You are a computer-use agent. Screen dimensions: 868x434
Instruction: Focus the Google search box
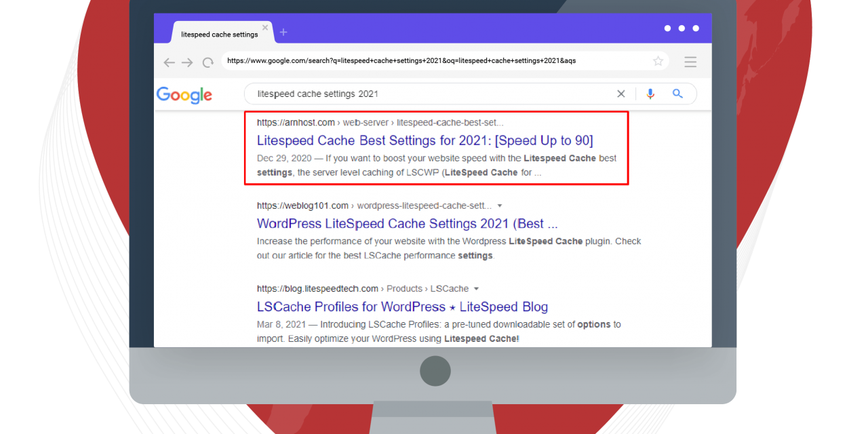(x=427, y=94)
